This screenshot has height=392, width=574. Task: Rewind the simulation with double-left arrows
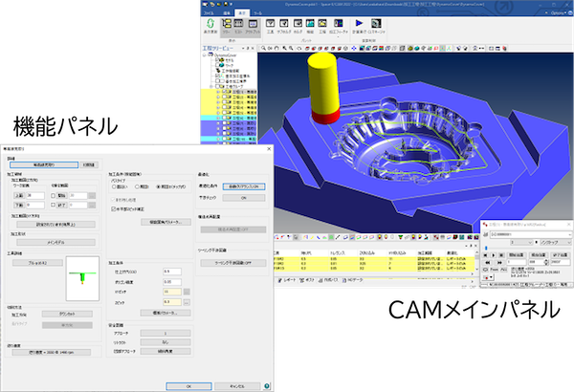(x=488, y=262)
